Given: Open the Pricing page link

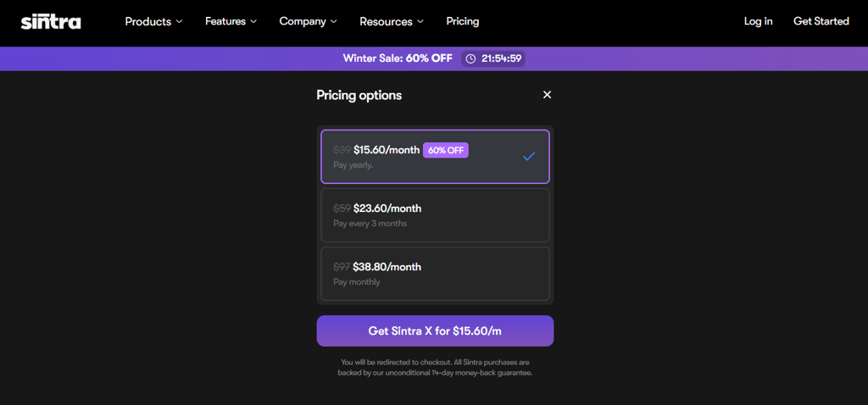Looking at the screenshot, I should [x=463, y=21].
